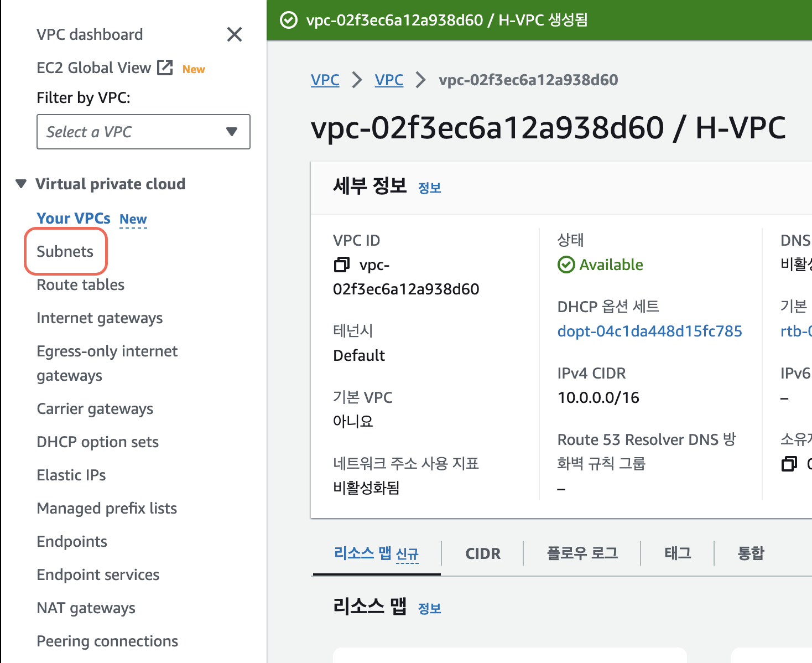Open Subnets in the sidebar
Viewport: 812px width, 663px height.
tap(65, 251)
